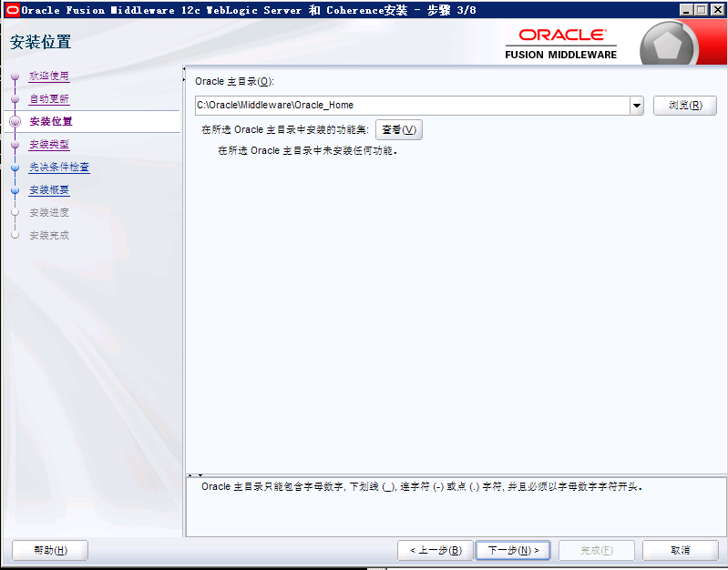Click the Oracle home naming rules message
The height and width of the screenshot is (570, 728).
[x=422, y=486]
